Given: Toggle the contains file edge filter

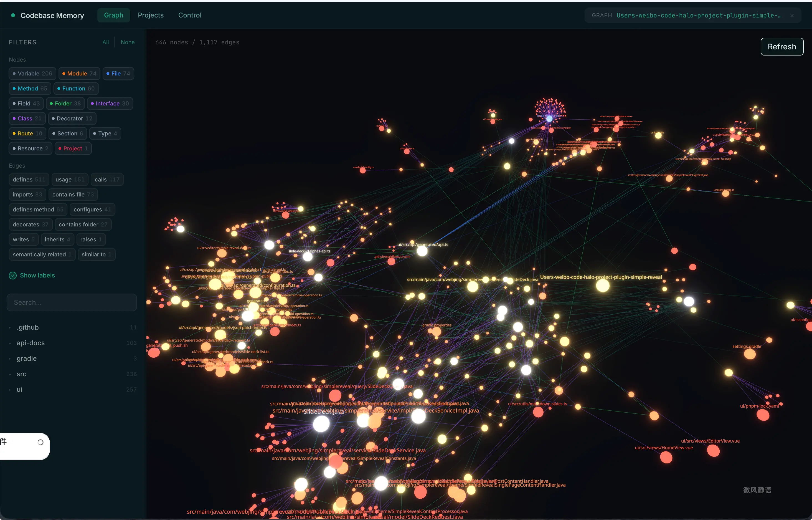Looking at the screenshot, I should coord(73,195).
